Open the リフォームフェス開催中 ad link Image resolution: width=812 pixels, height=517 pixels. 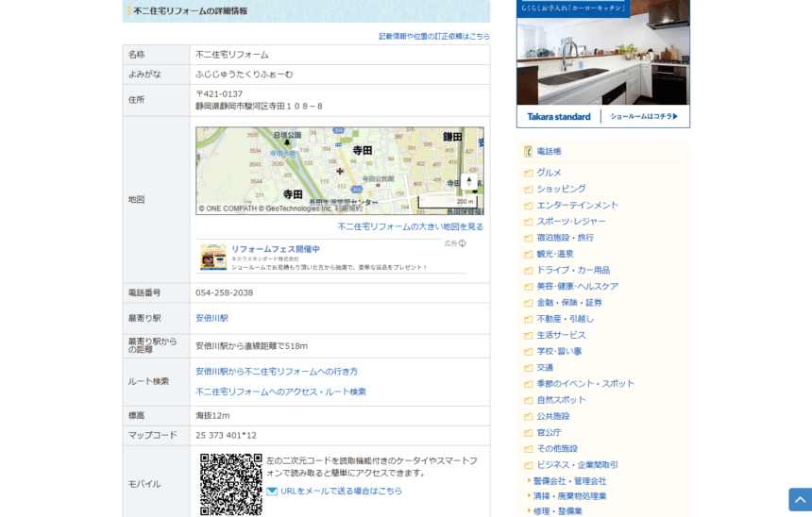click(275, 249)
